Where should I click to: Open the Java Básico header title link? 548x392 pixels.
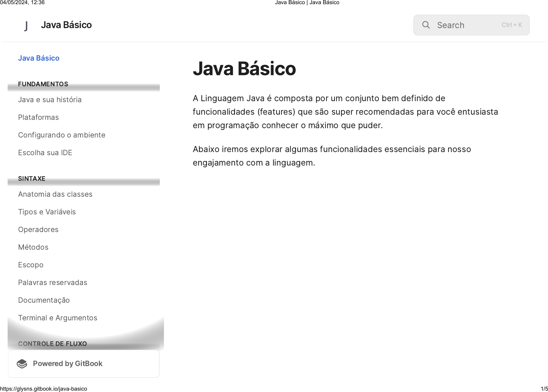click(x=66, y=25)
